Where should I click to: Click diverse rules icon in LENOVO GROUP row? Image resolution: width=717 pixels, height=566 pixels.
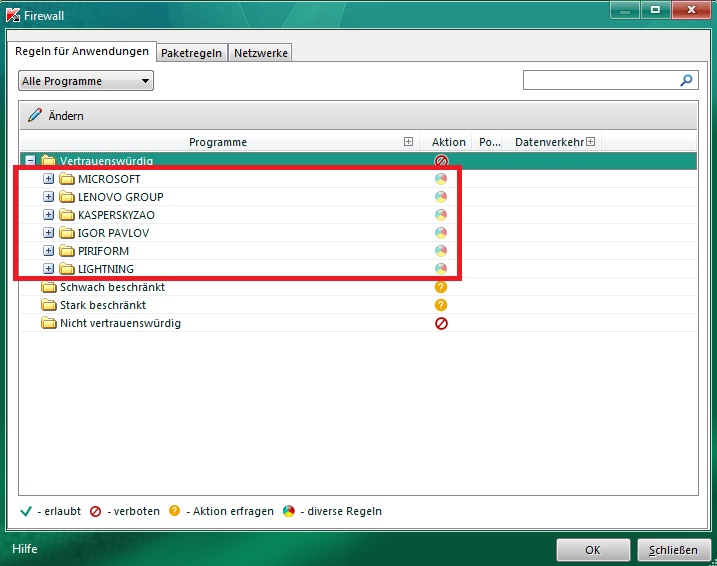441,197
